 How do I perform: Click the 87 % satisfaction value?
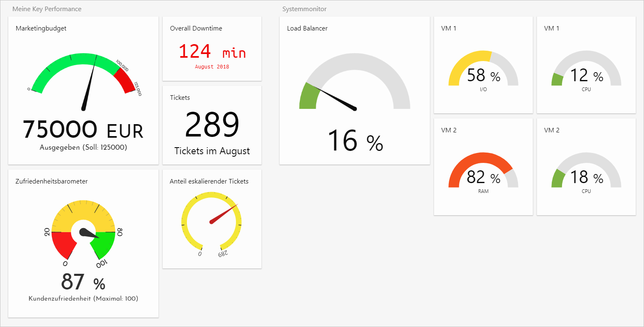83,282
